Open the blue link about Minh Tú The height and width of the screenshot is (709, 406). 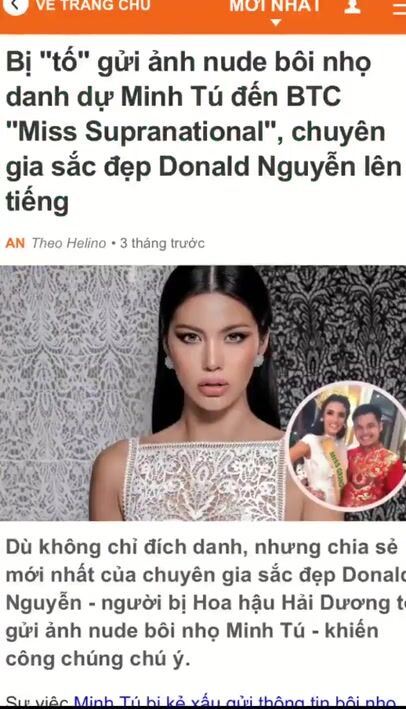[236, 703]
